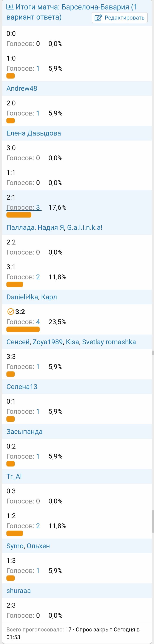Click the poll chart icon in header

click(x=10, y=7)
